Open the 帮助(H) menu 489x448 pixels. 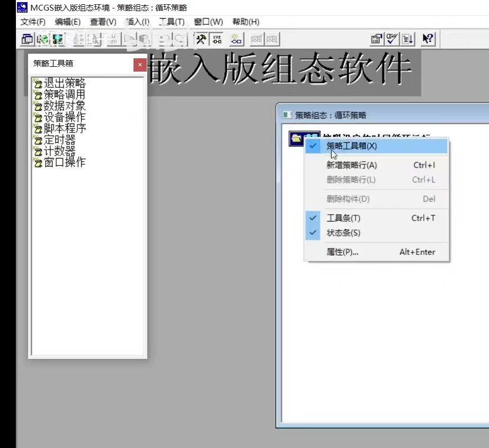pyautogui.click(x=246, y=22)
